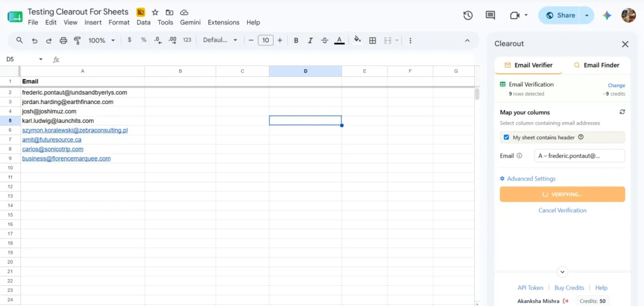
Task: Open the Email column mapping dropdown
Action: pyautogui.click(x=579, y=156)
